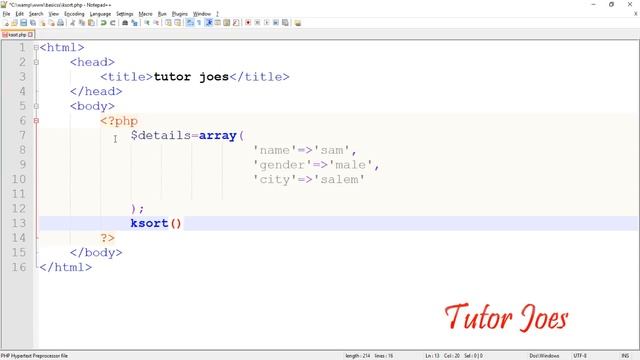The height and width of the screenshot is (360, 640).
Task: Open the Run menu
Action: 162,14
